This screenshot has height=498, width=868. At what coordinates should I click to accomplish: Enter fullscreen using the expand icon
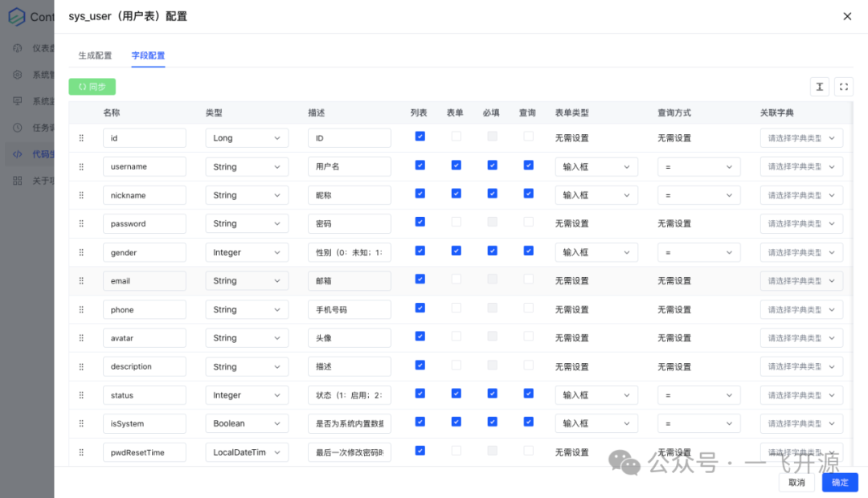click(x=843, y=86)
